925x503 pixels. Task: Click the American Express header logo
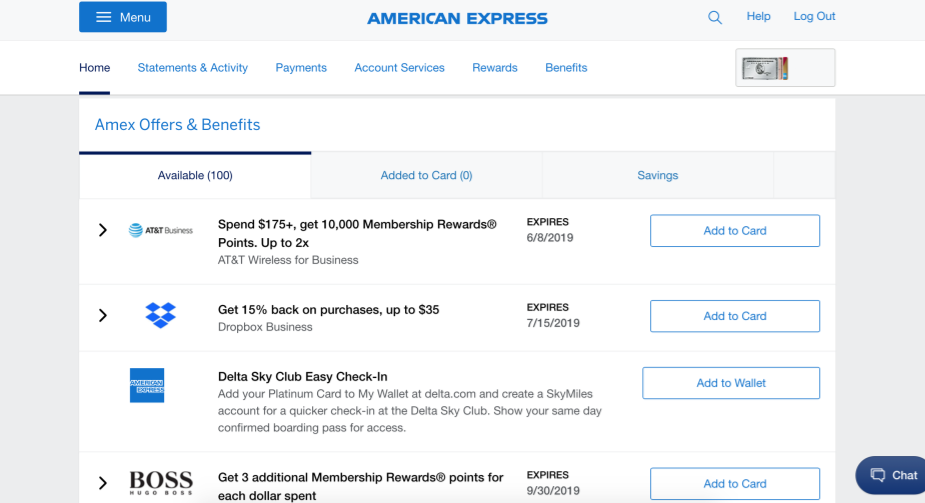click(x=457, y=18)
